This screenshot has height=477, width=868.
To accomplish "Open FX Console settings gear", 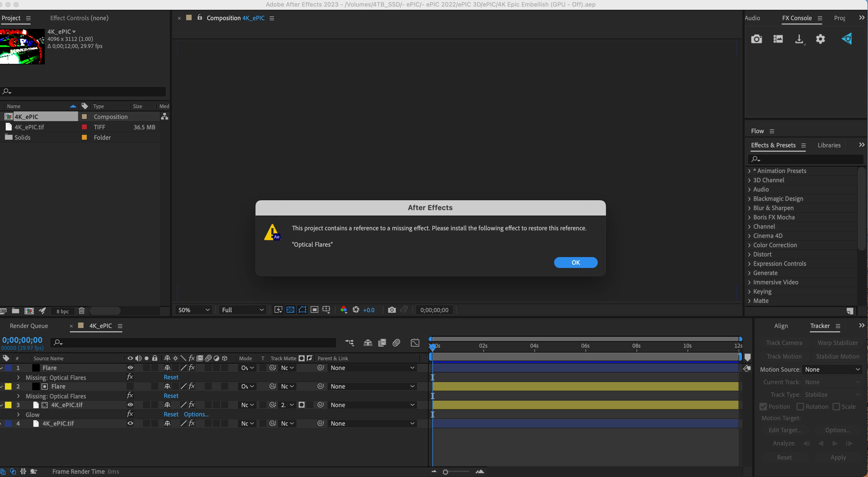I will coord(820,39).
